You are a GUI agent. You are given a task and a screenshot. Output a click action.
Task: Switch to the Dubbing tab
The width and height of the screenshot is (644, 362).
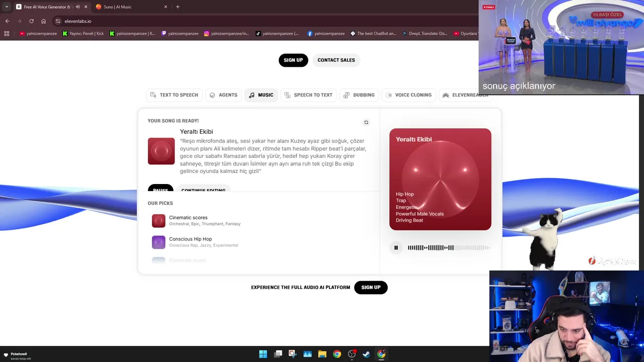pyautogui.click(x=359, y=95)
